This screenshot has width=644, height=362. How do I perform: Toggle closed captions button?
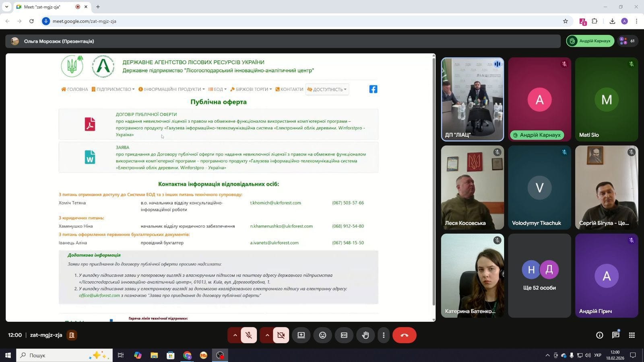(344, 335)
